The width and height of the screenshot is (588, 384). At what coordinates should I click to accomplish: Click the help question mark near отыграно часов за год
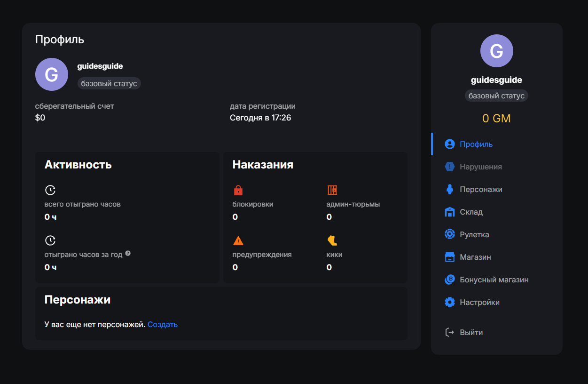point(128,254)
